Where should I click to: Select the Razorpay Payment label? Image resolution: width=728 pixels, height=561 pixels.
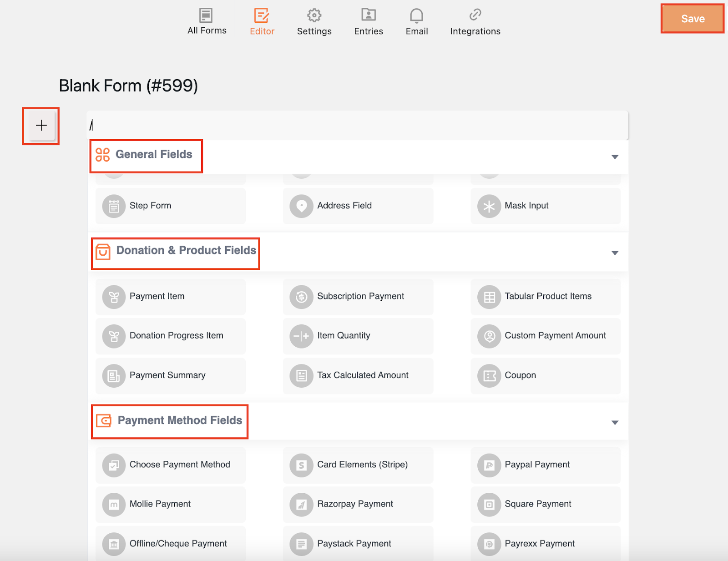[x=355, y=504]
